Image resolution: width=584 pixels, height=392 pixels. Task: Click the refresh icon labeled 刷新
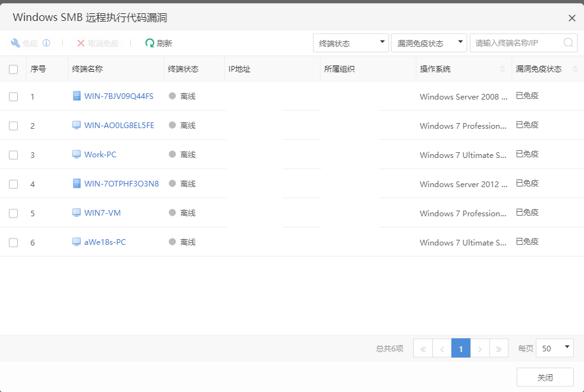click(150, 43)
